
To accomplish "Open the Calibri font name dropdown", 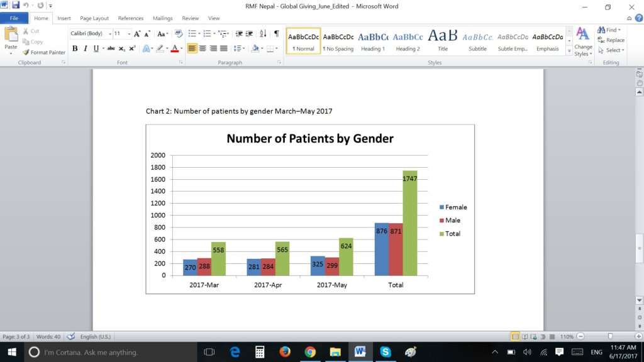I will [110, 34].
